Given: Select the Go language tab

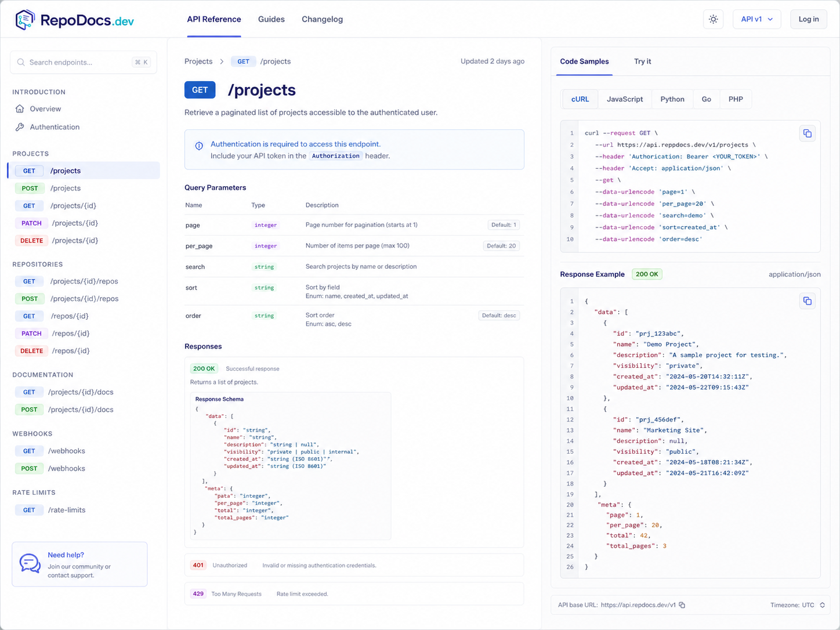Looking at the screenshot, I should point(706,99).
